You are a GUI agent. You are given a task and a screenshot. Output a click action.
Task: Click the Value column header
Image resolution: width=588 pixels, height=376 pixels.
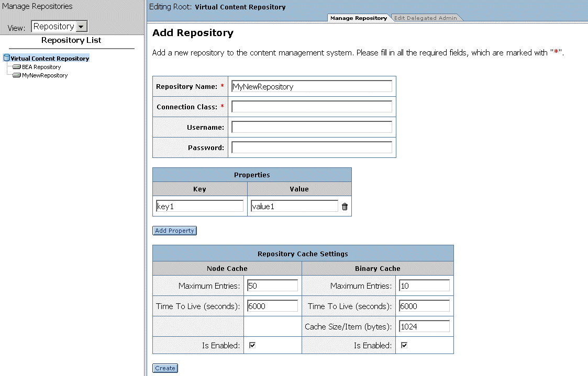pyautogui.click(x=299, y=189)
